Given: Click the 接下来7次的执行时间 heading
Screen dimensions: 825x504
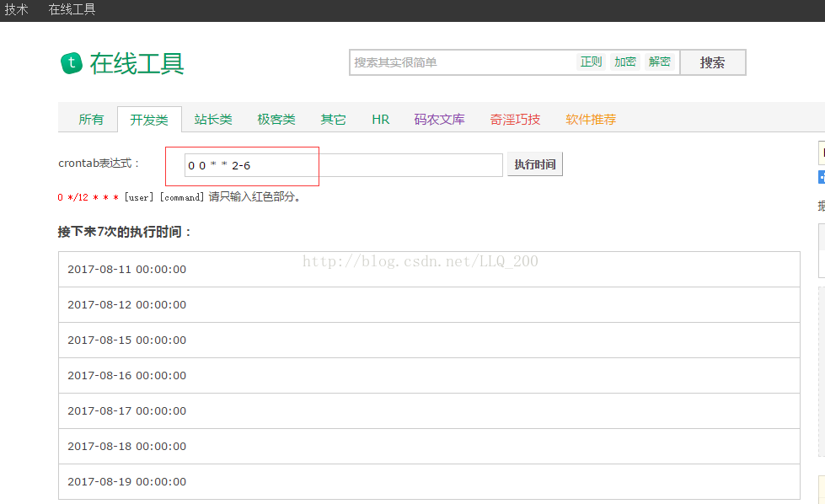Looking at the screenshot, I should click(x=125, y=232).
